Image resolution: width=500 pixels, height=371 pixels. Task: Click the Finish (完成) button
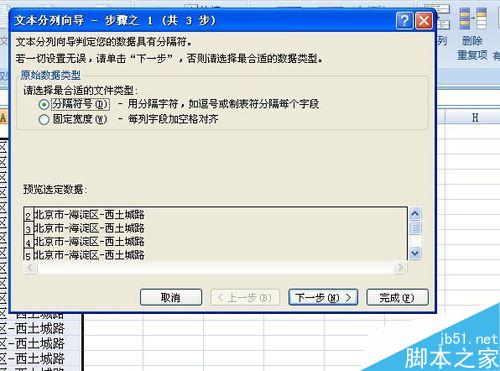(x=397, y=297)
